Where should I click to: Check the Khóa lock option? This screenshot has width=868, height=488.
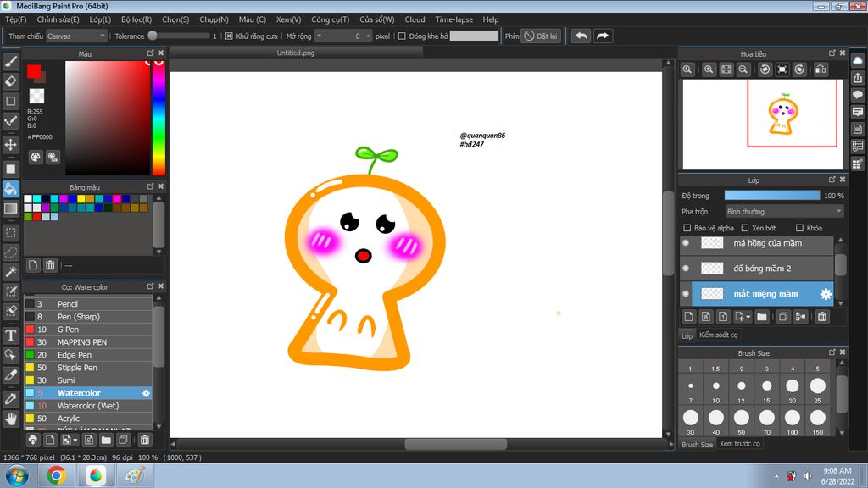(x=799, y=228)
